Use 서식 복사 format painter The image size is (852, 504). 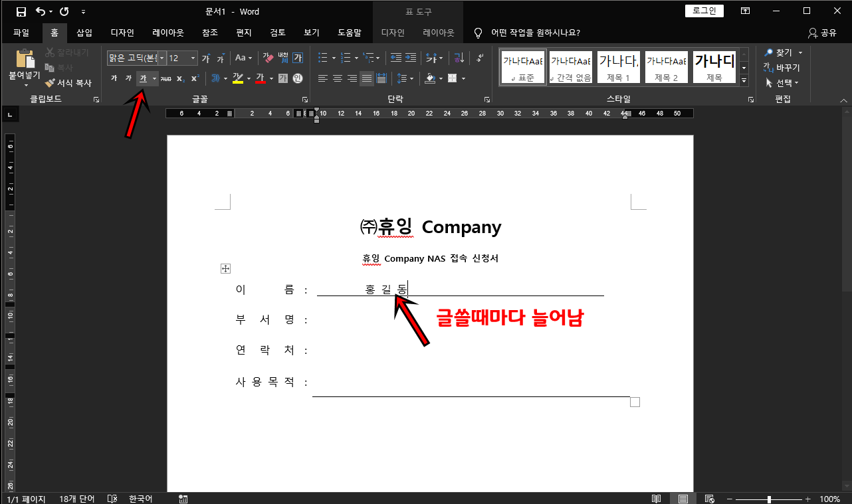[x=68, y=83]
